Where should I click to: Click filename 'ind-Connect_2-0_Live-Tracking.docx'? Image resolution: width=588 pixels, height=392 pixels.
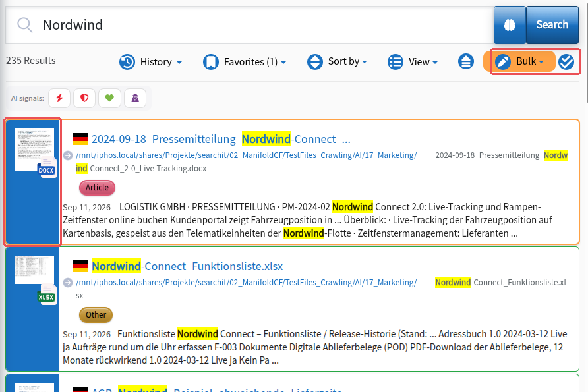click(x=141, y=168)
